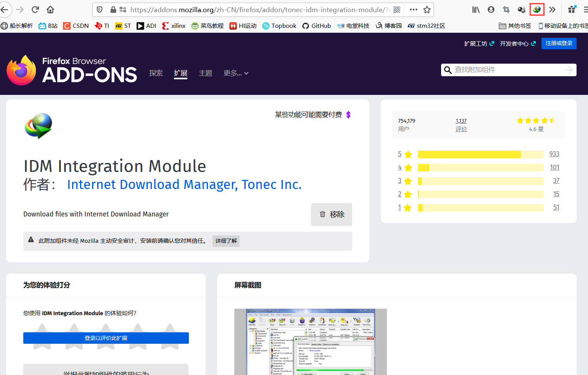588x375 pixels.
Task: Bookmark this page with the star icon
Action: [427, 10]
